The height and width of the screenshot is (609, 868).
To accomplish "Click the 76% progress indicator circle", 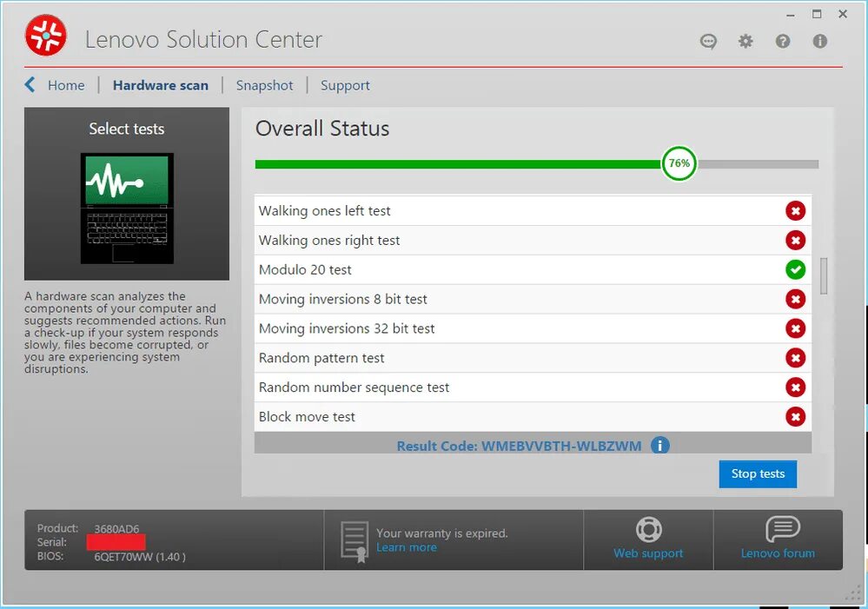I will pyautogui.click(x=679, y=163).
